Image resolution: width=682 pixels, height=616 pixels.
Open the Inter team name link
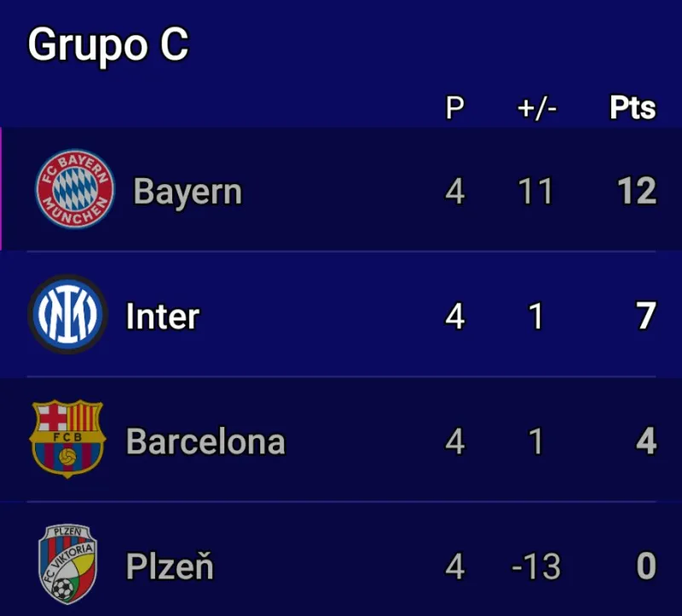(162, 317)
